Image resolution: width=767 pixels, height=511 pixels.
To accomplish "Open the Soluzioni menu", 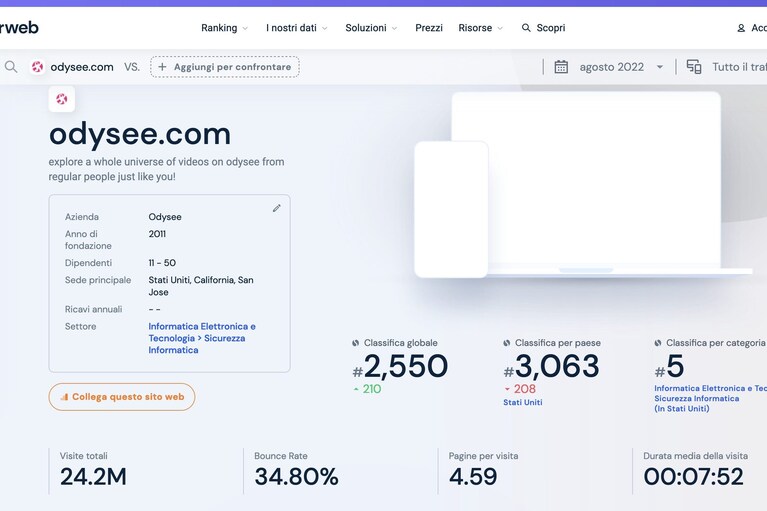I will (371, 28).
